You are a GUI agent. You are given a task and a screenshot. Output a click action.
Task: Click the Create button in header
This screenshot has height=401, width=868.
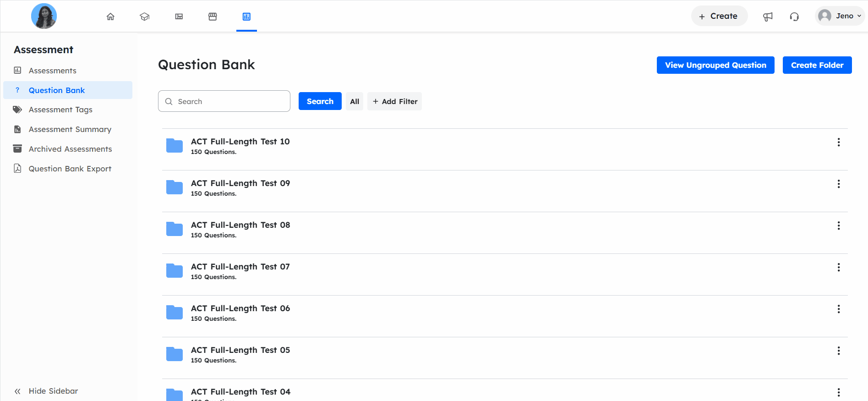719,16
